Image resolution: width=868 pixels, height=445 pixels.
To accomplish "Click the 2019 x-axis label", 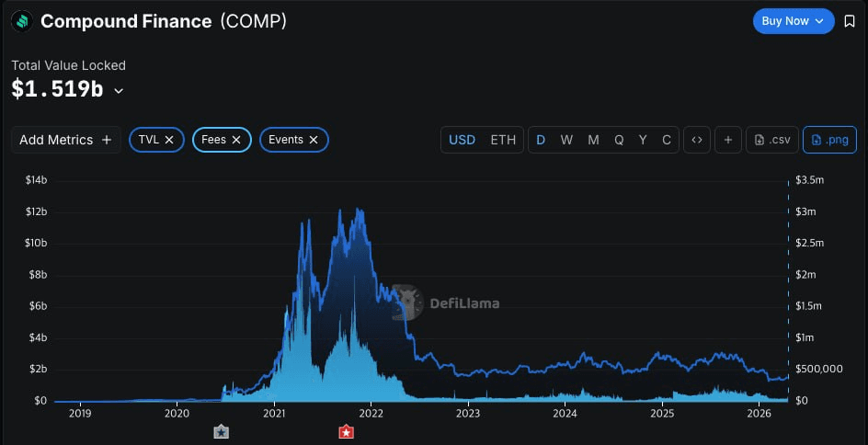I will [x=80, y=413].
